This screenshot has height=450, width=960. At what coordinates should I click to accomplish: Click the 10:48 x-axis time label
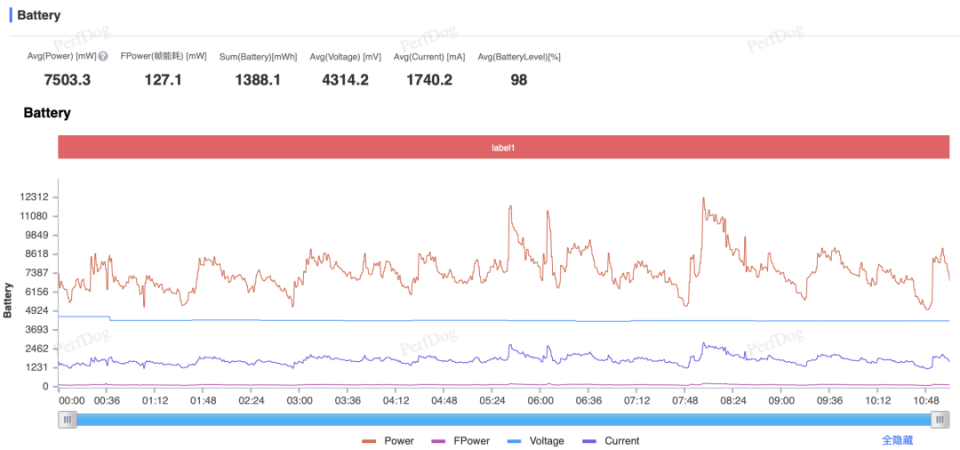[926, 401]
